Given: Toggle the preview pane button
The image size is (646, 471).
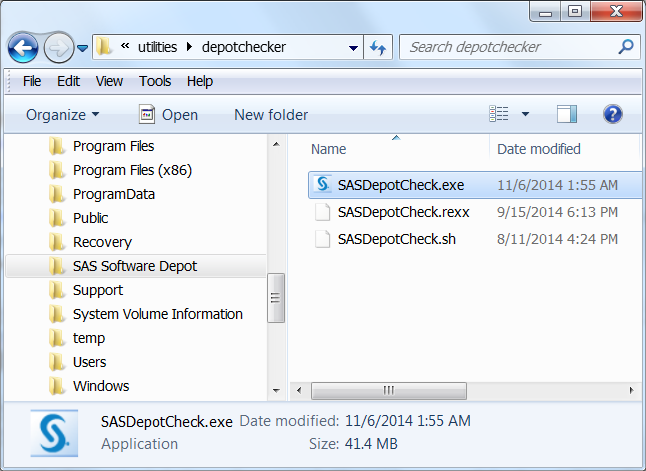Looking at the screenshot, I should tap(567, 115).
